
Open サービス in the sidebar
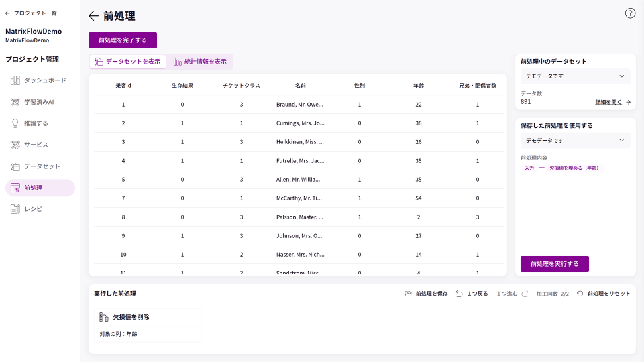[x=40, y=145]
